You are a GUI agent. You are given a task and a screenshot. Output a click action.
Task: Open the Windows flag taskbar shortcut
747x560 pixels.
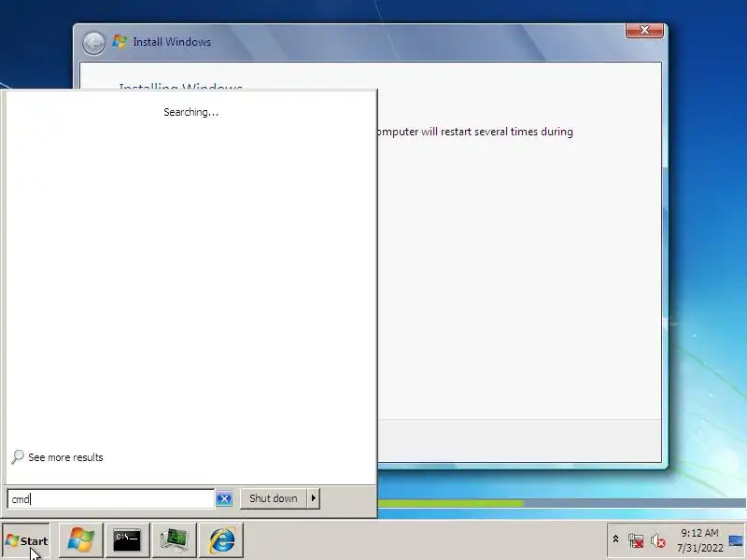tap(80, 540)
